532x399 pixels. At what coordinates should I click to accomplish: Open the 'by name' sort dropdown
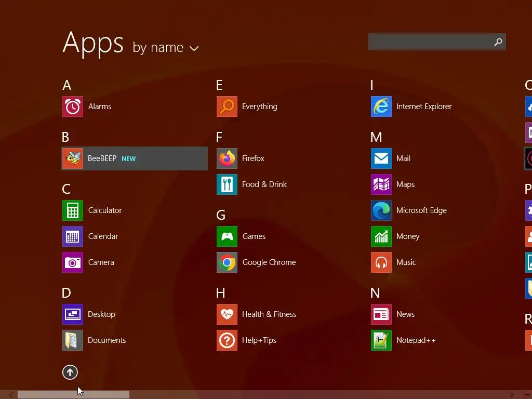[166, 47]
